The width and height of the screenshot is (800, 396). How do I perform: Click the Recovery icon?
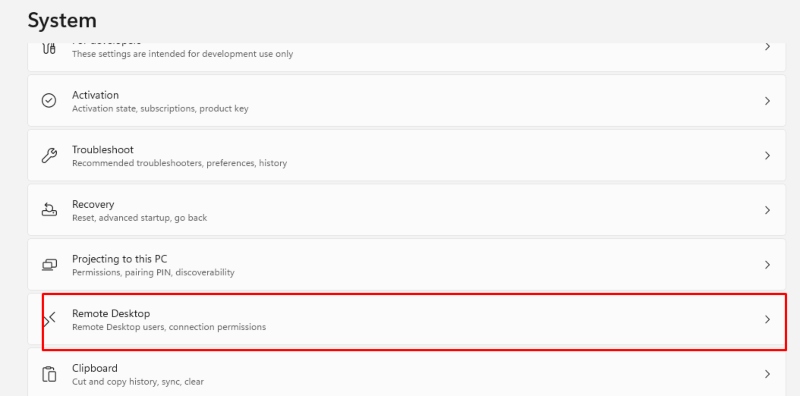49,210
